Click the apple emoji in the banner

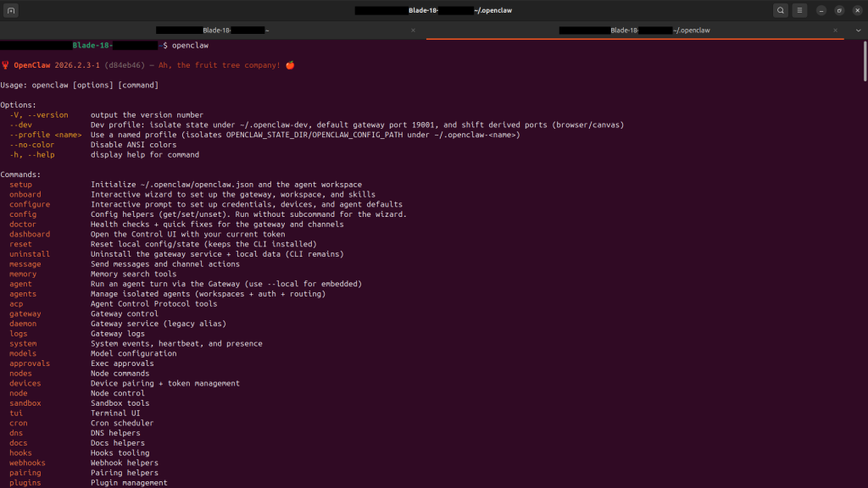(290, 65)
